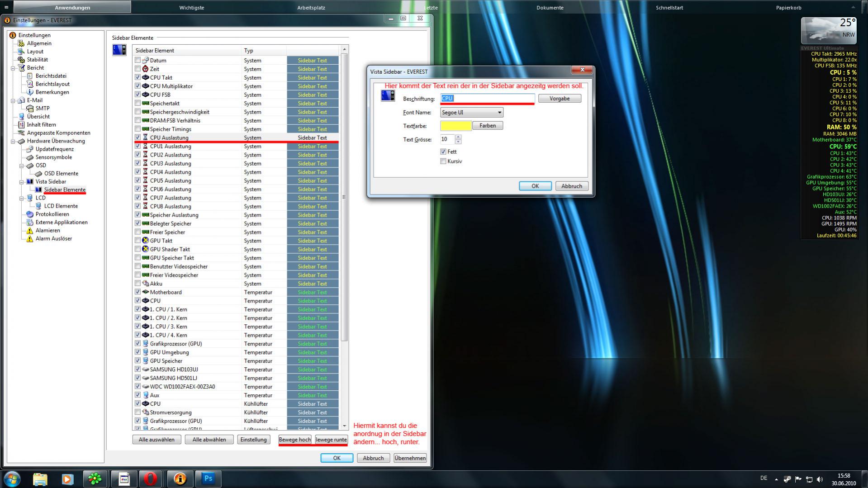Click the Protokollieren icon
868x488 pixels.
30,214
